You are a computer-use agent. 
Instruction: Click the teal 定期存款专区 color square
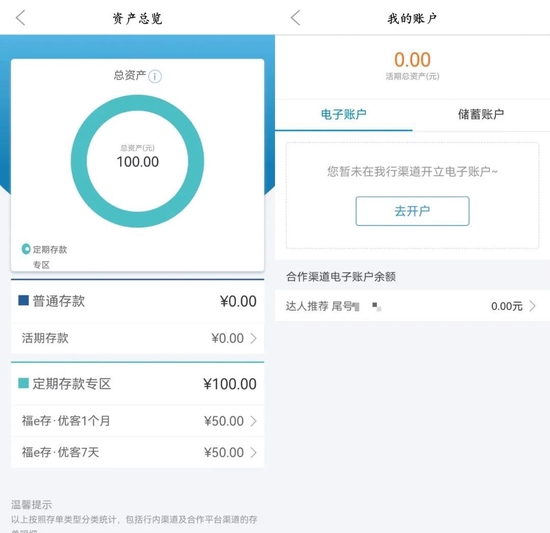click(24, 383)
